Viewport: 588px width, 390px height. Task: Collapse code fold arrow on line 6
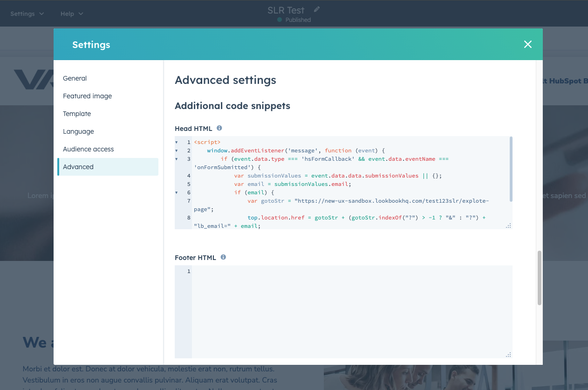pos(177,192)
